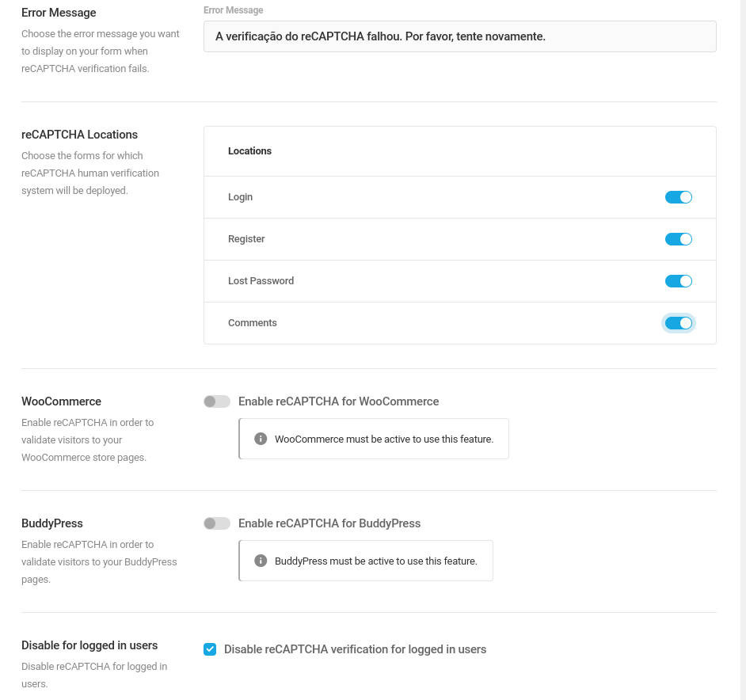
Task: Disable the Register location toggle
Action: coord(678,239)
